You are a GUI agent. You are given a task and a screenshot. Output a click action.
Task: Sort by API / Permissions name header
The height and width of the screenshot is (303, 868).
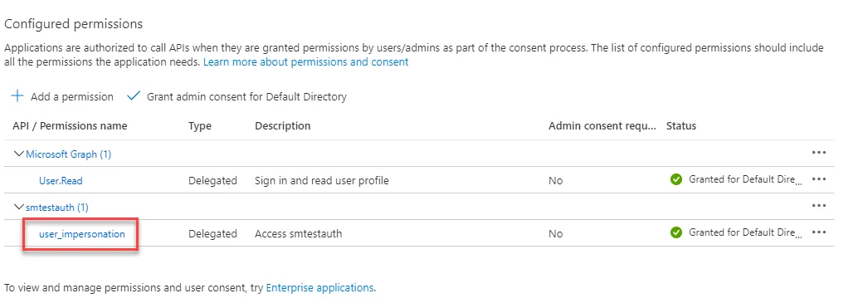tap(70, 125)
